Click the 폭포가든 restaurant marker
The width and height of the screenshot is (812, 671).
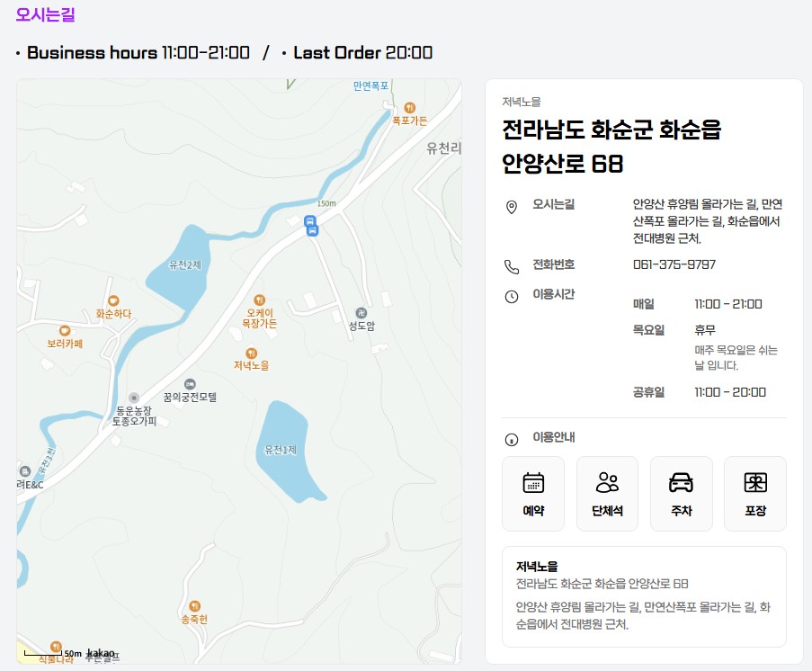tap(409, 108)
